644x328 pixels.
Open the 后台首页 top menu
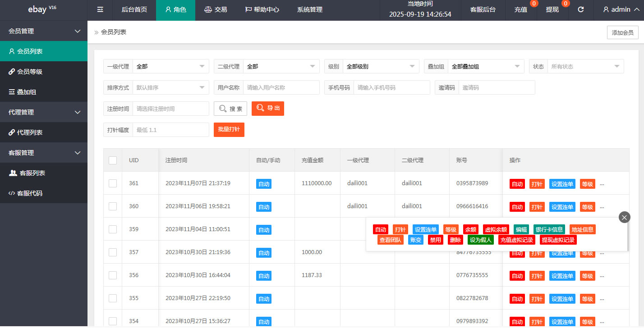coord(134,9)
